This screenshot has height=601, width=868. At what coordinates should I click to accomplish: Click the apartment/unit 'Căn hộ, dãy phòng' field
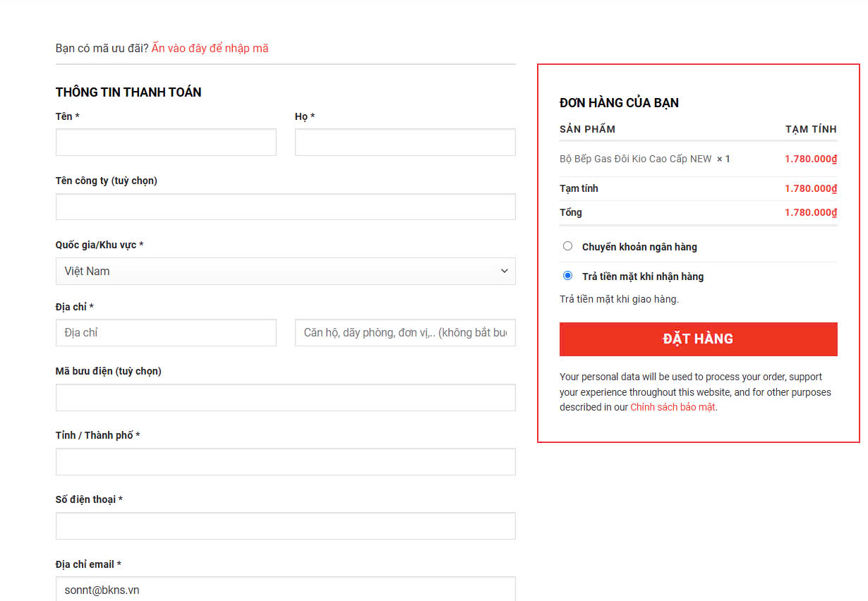pyautogui.click(x=405, y=333)
